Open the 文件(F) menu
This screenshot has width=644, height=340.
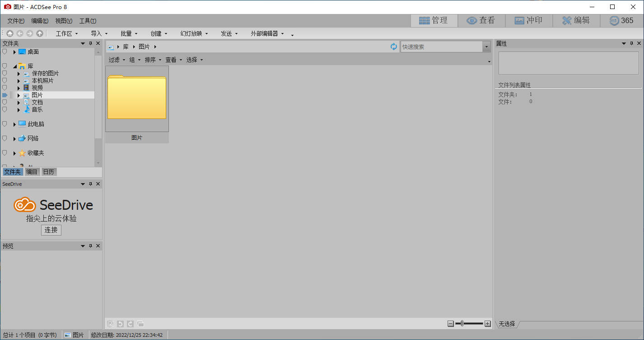tap(16, 21)
